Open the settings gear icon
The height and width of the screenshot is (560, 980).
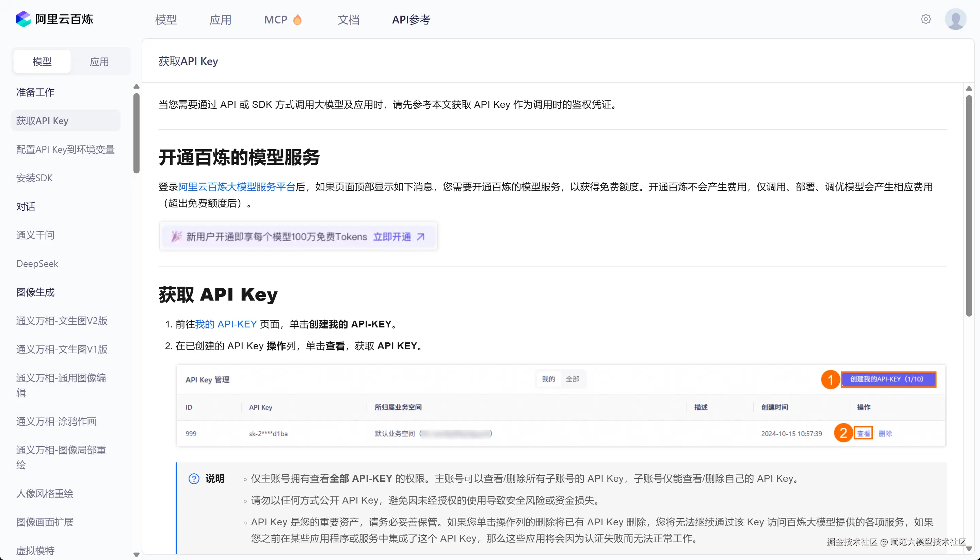pos(925,19)
